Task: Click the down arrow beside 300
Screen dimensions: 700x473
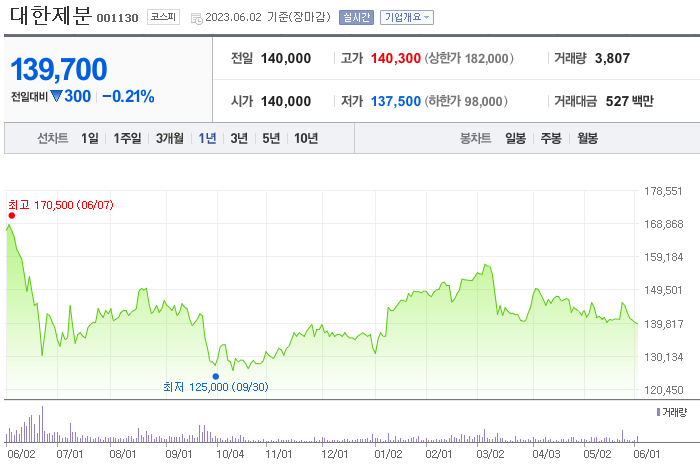Action: 56,96
